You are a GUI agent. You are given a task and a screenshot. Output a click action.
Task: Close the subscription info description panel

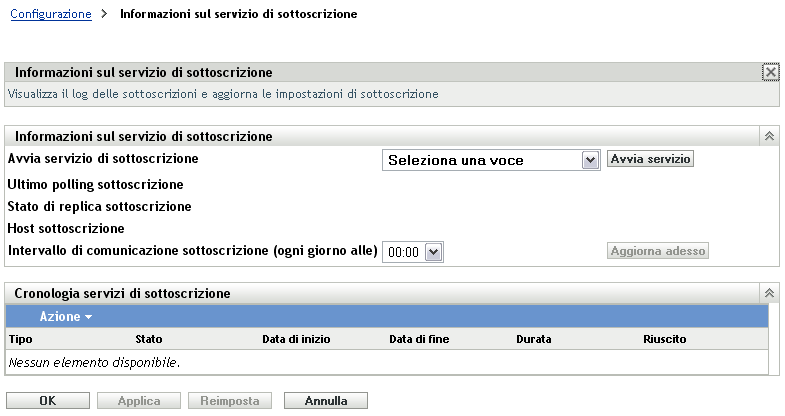tap(769, 73)
